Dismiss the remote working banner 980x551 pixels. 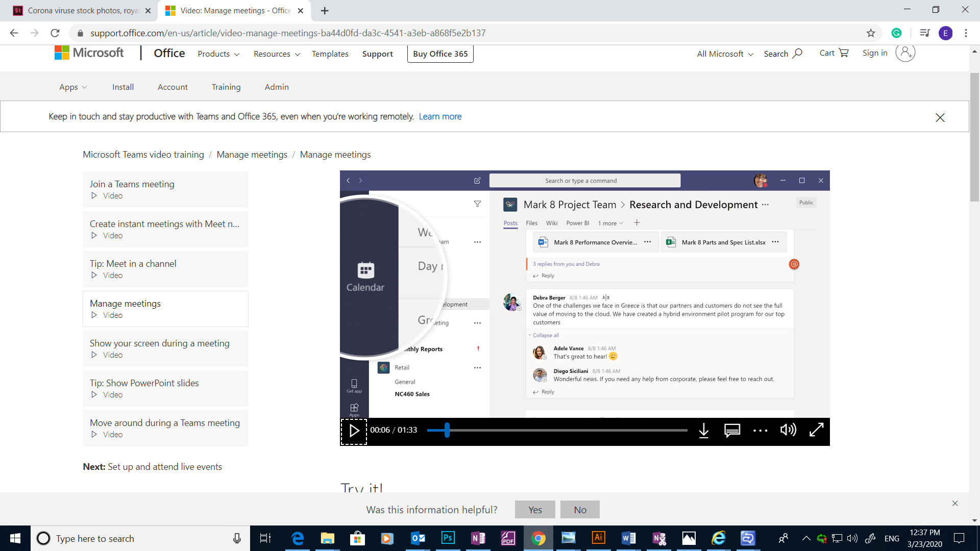[x=940, y=117]
